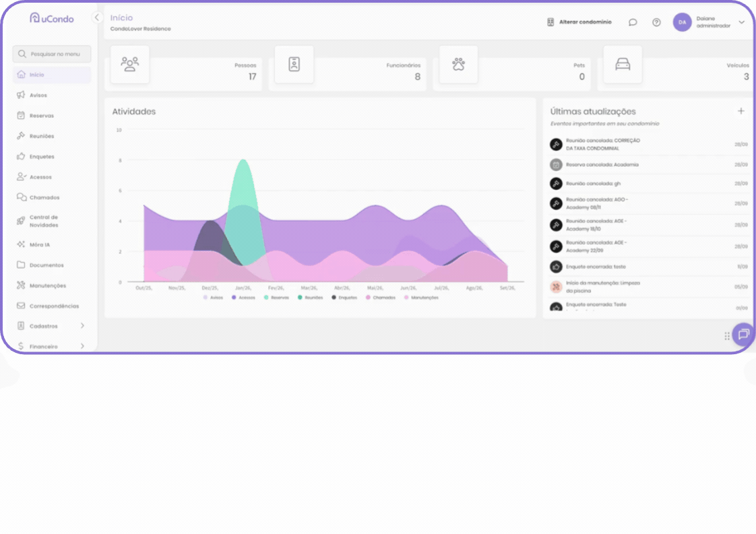Click the green Reservas peak in the chart
The height and width of the screenshot is (534, 756).
(243, 162)
